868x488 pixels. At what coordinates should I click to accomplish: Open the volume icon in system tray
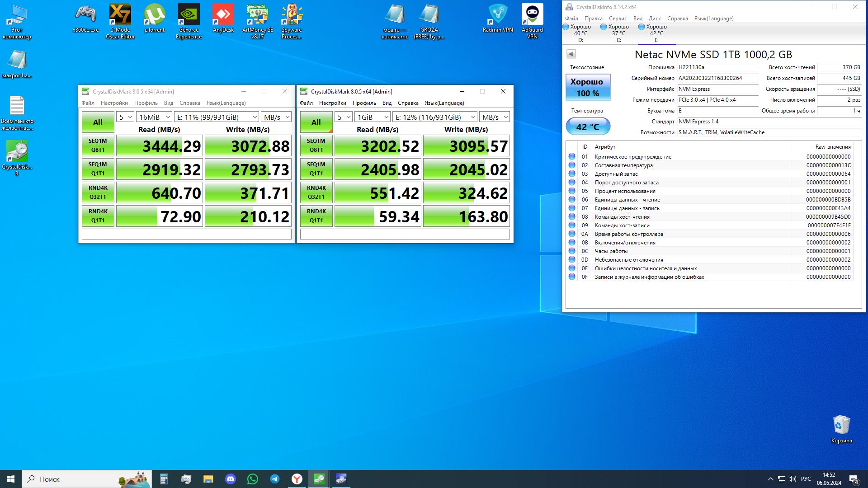click(x=792, y=479)
